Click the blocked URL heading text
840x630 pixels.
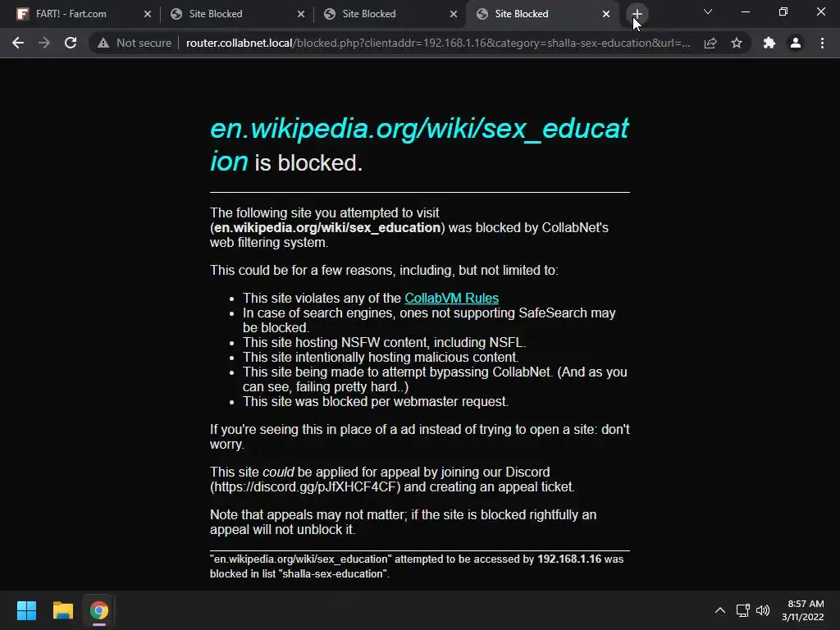point(419,144)
